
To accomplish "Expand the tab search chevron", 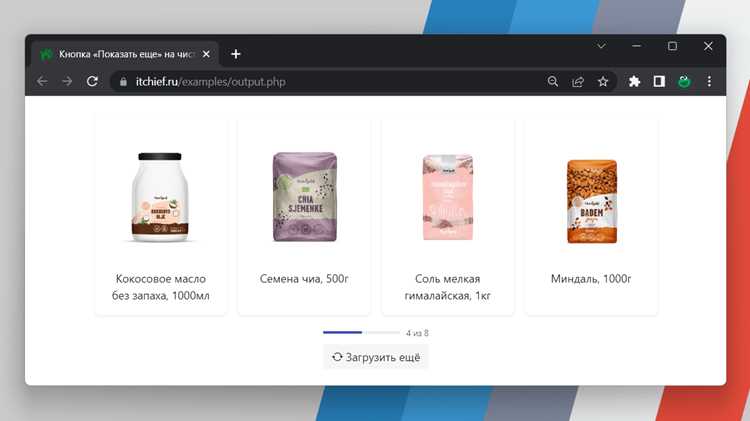I will [x=601, y=46].
